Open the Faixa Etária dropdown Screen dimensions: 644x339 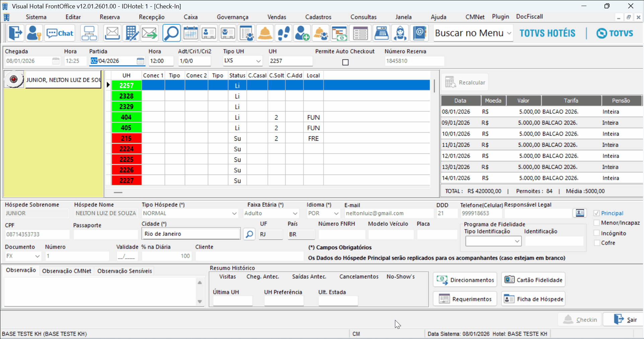(295, 213)
